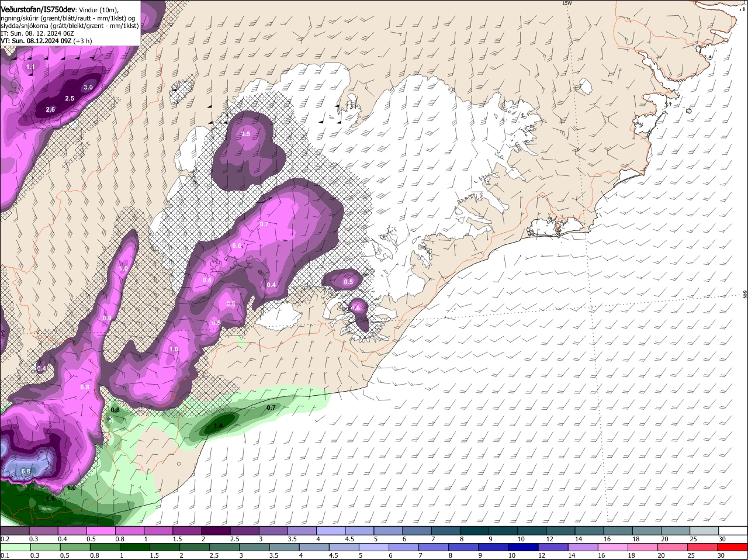Click rain-legend label '3.5'
The height and width of the screenshot is (560, 748).
tap(275, 555)
